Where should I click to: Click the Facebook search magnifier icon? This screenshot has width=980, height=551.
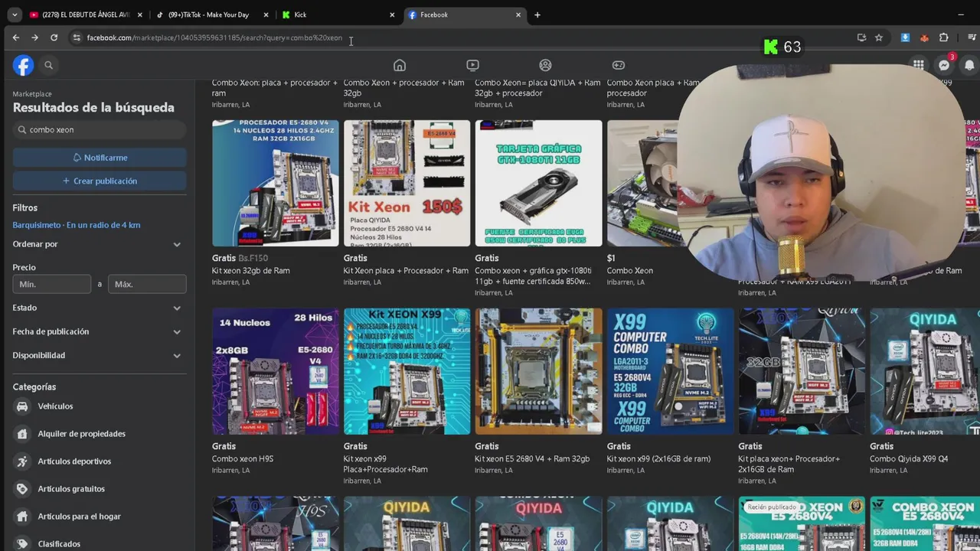[x=48, y=65]
